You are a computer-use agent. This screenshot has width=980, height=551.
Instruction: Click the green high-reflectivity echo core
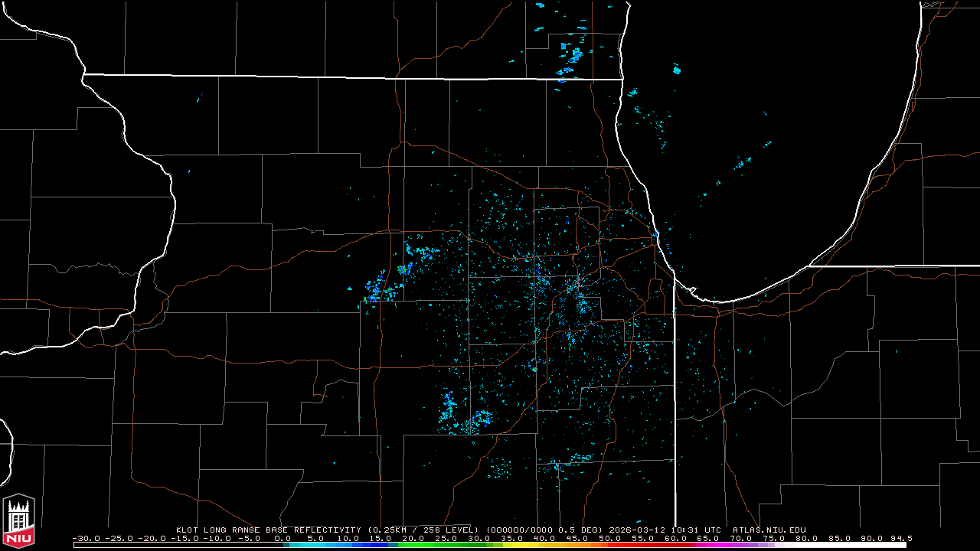pyautogui.click(x=401, y=269)
